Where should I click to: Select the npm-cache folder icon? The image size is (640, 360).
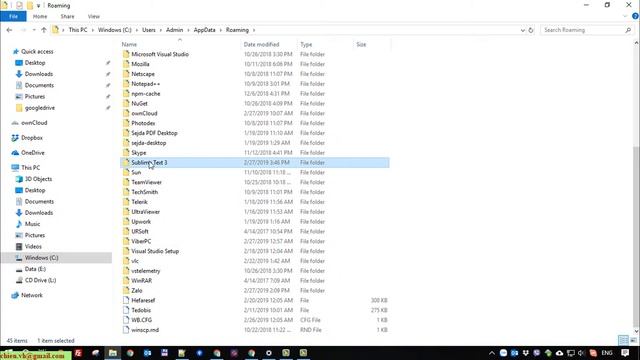point(126,93)
